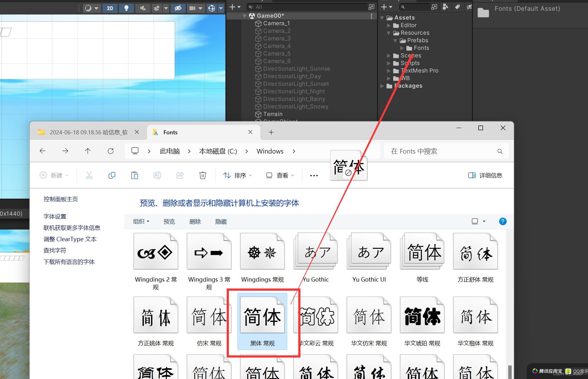This screenshot has width=588, height=379.
Task: Toggle hidden objects visibility eye icon
Action: tap(178, 8)
